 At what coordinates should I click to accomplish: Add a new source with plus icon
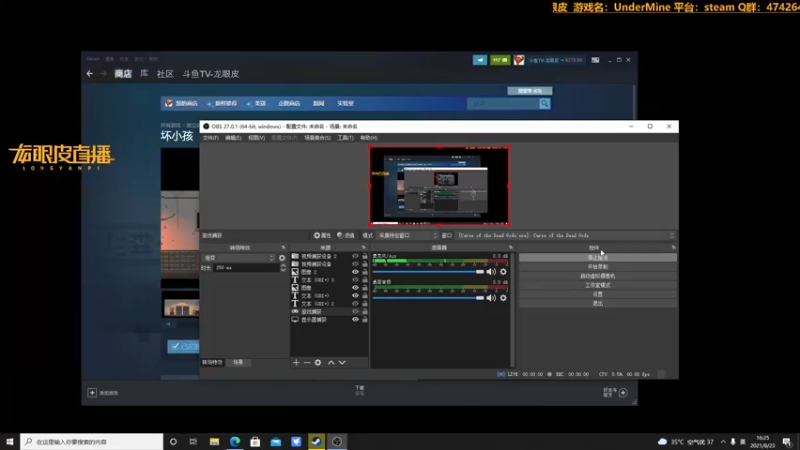296,362
